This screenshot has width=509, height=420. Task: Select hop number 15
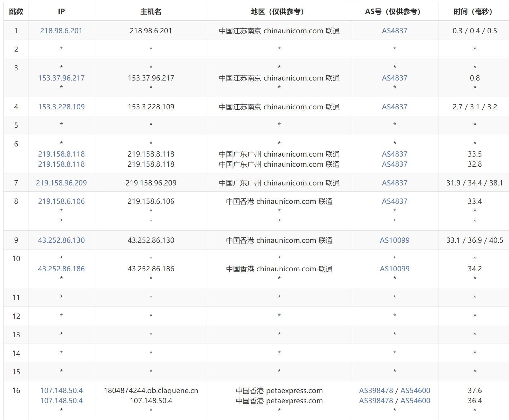click(16, 372)
